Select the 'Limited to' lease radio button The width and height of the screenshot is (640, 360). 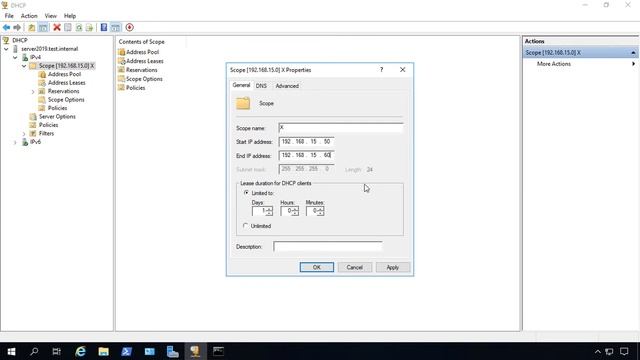click(x=246, y=193)
